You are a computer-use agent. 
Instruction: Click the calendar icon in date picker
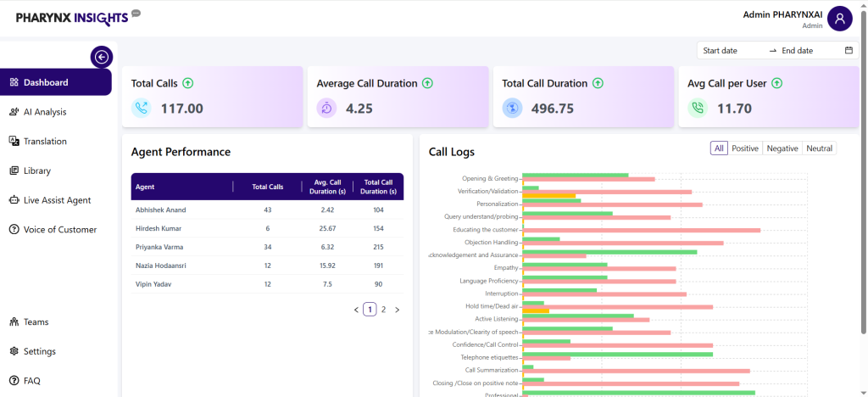[x=849, y=51]
